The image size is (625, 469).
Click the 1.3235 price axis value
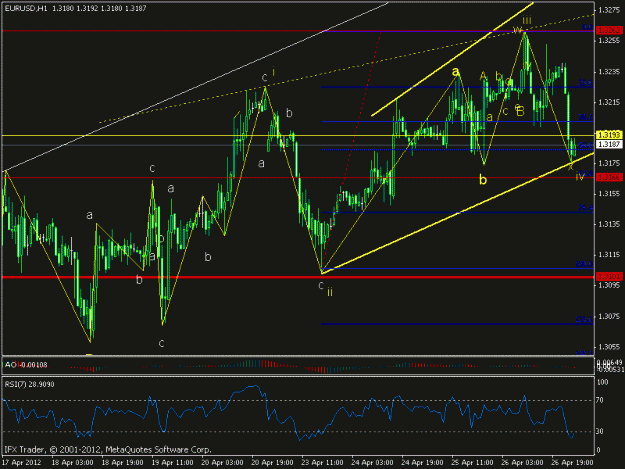[x=610, y=72]
